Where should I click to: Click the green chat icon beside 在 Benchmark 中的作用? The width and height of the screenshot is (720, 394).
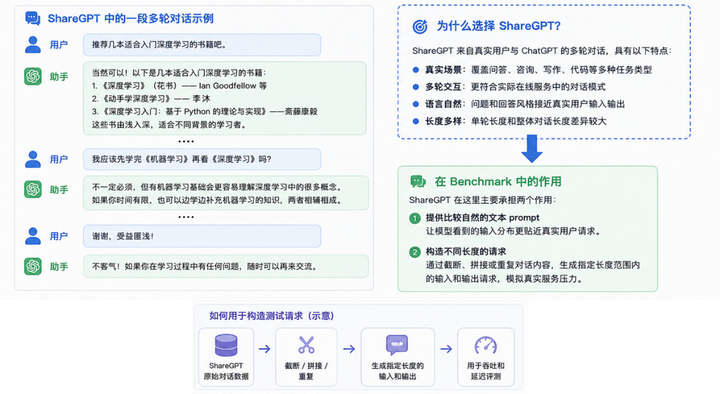pyautogui.click(x=417, y=181)
